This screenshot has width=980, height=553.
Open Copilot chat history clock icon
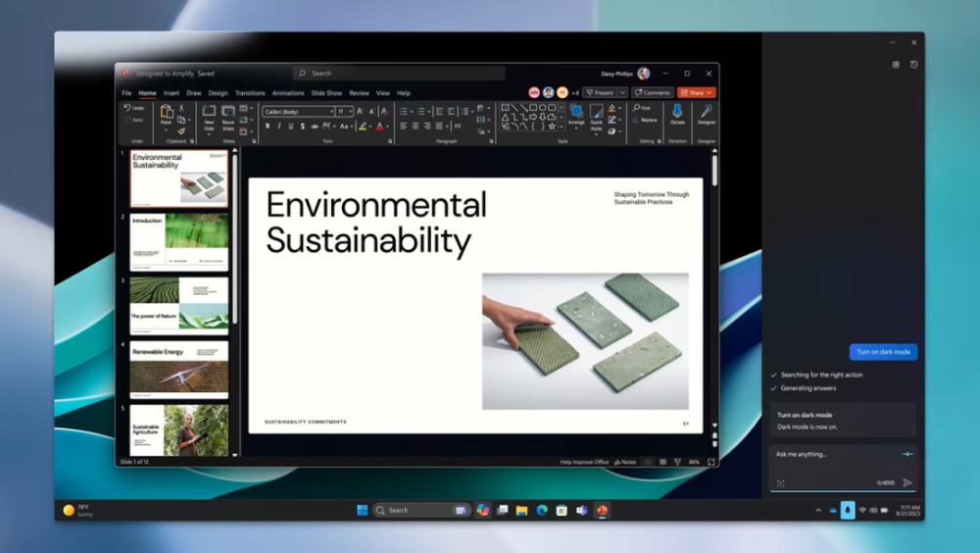click(913, 65)
